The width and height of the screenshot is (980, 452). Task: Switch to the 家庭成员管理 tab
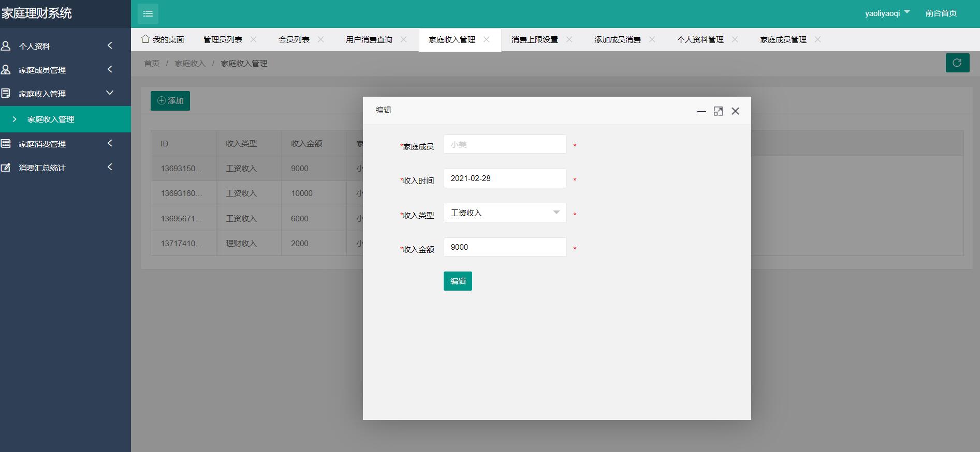pos(783,39)
